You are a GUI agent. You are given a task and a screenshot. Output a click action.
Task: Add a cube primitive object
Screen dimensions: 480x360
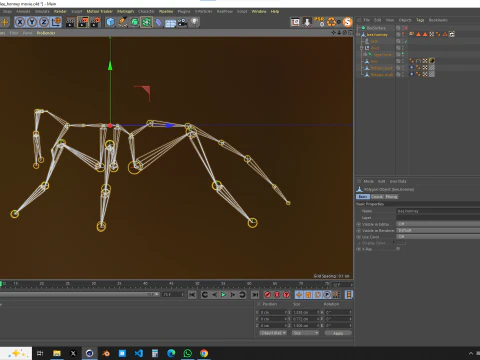point(110,22)
